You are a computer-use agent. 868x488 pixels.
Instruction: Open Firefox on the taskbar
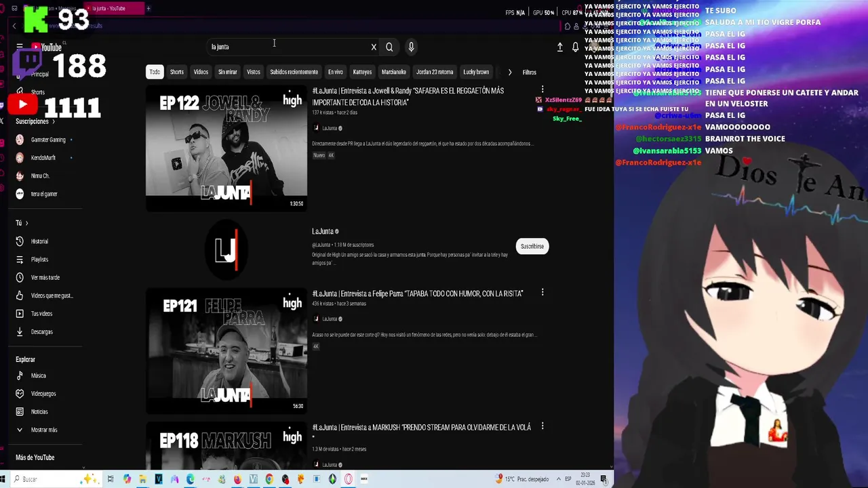pos(237,479)
